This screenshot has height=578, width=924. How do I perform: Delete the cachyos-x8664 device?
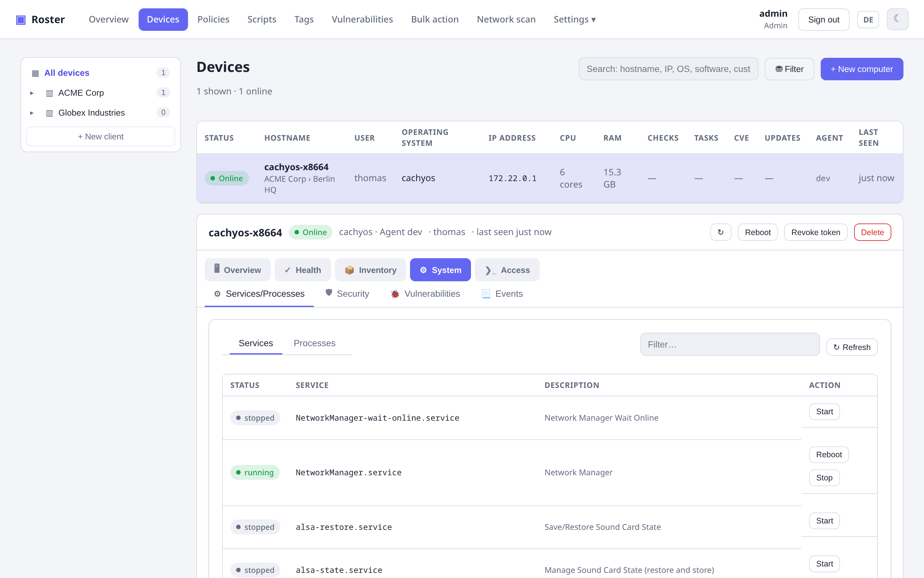pos(872,232)
